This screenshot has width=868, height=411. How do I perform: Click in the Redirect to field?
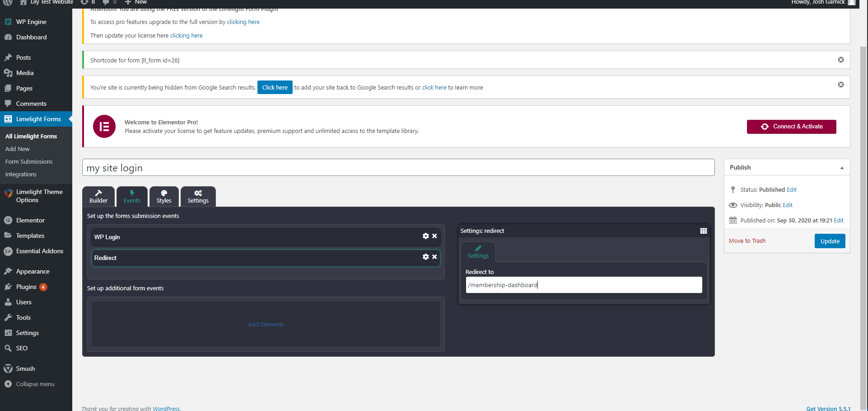(583, 285)
